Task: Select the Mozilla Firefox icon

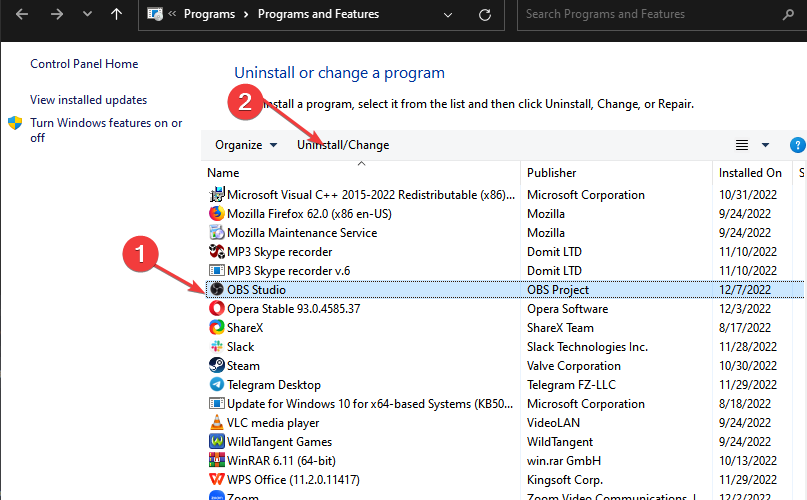Action: pos(217,214)
